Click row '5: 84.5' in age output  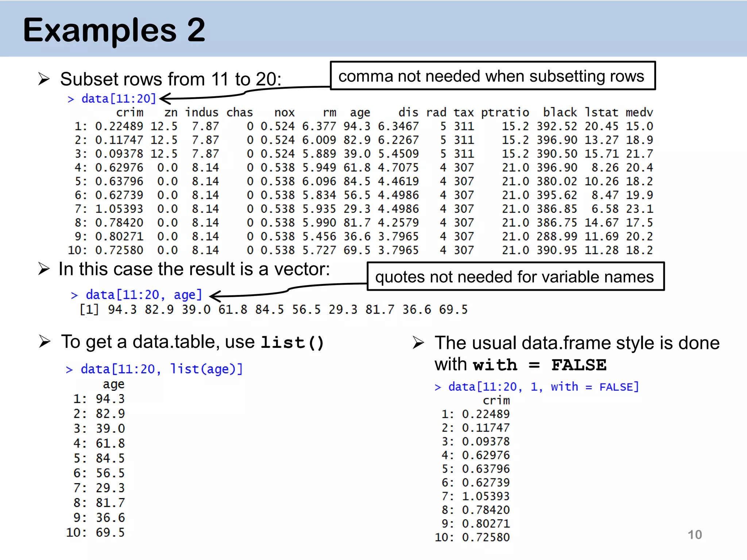pyautogui.click(x=99, y=458)
